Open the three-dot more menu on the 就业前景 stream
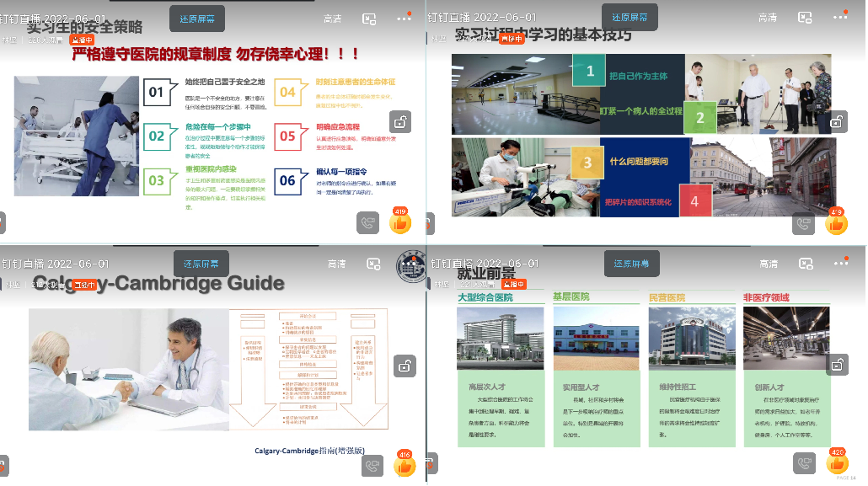The height and width of the screenshot is (486, 868). [x=840, y=264]
